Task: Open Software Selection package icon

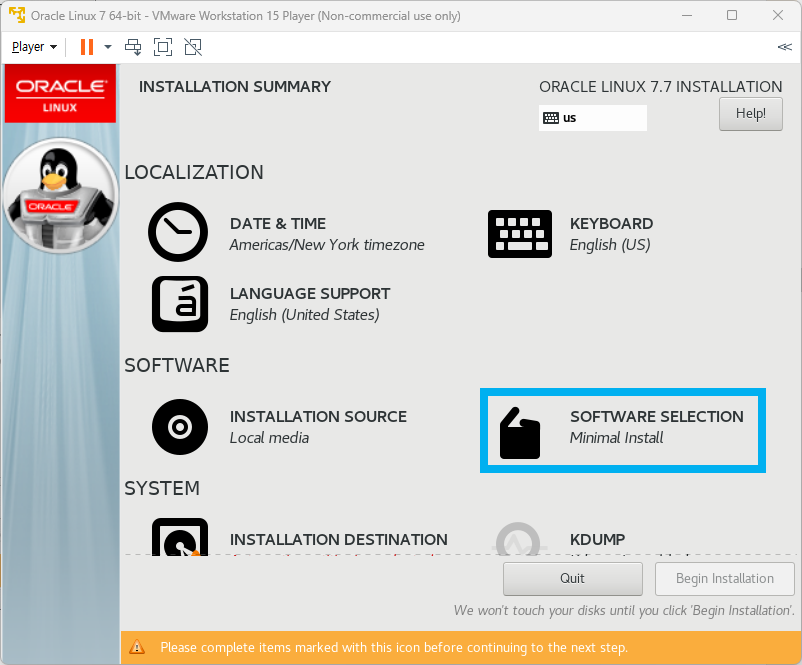Action: point(520,433)
